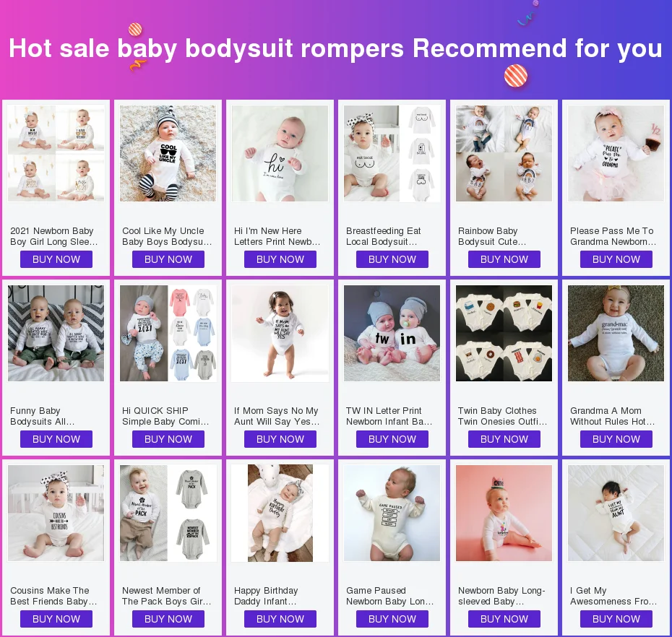672x637 pixels.
Task: Buy the Cousins Make The Best Friends bodysuit
Action: click(56, 619)
